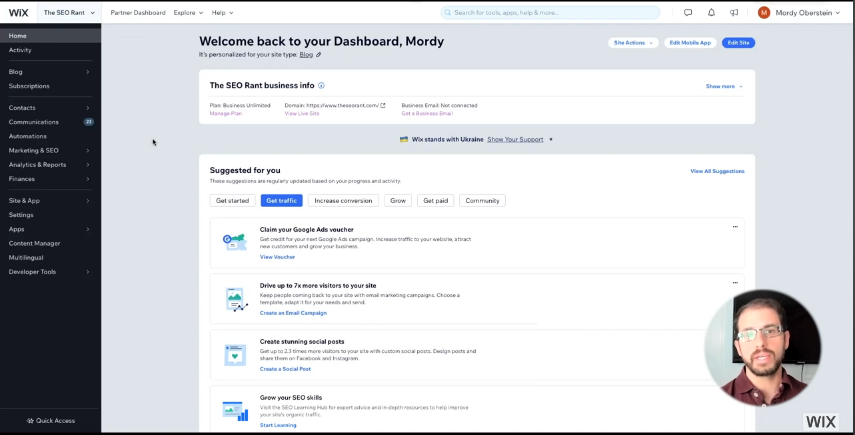
Task: Click the Wix logo in top bar
Action: pos(19,13)
